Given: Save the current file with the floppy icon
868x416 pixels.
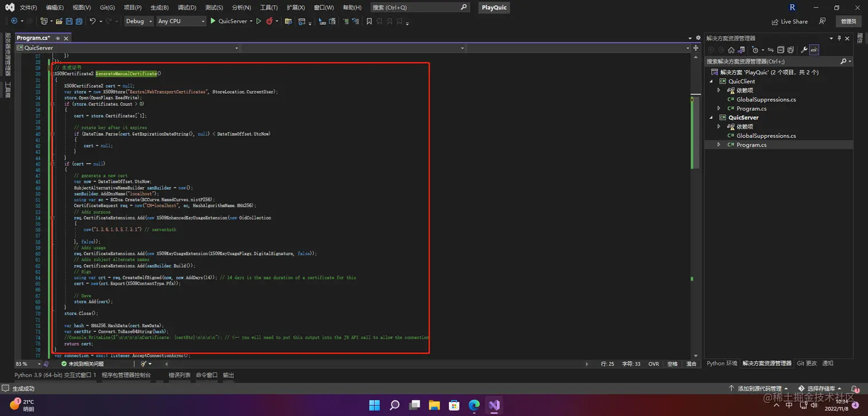Looking at the screenshot, I should [x=69, y=21].
